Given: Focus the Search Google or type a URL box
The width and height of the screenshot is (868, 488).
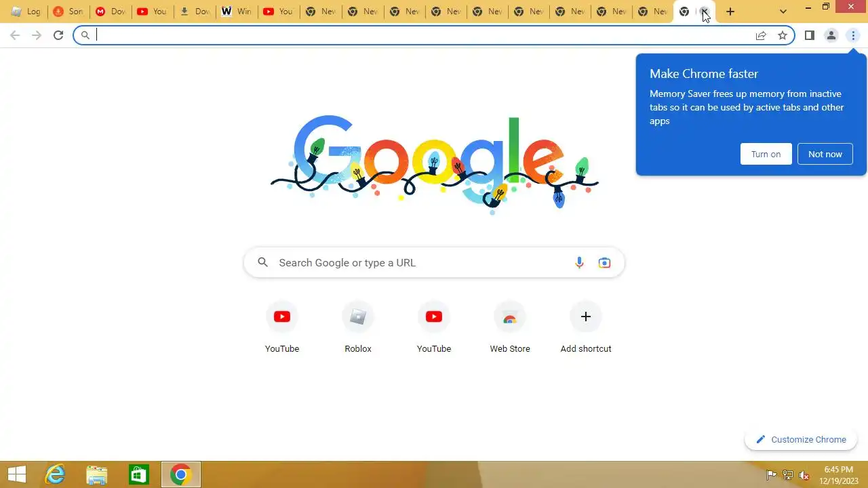Looking at the screenshot, I should [434, 263].
